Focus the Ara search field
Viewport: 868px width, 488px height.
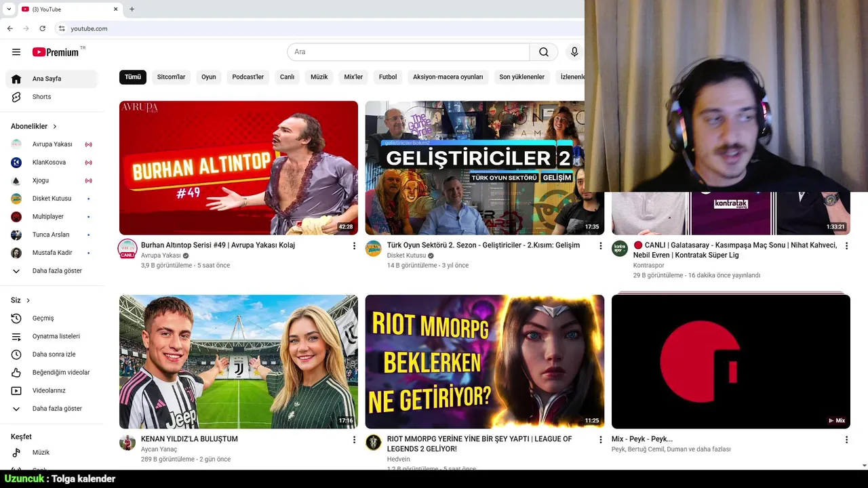[408, 52]
